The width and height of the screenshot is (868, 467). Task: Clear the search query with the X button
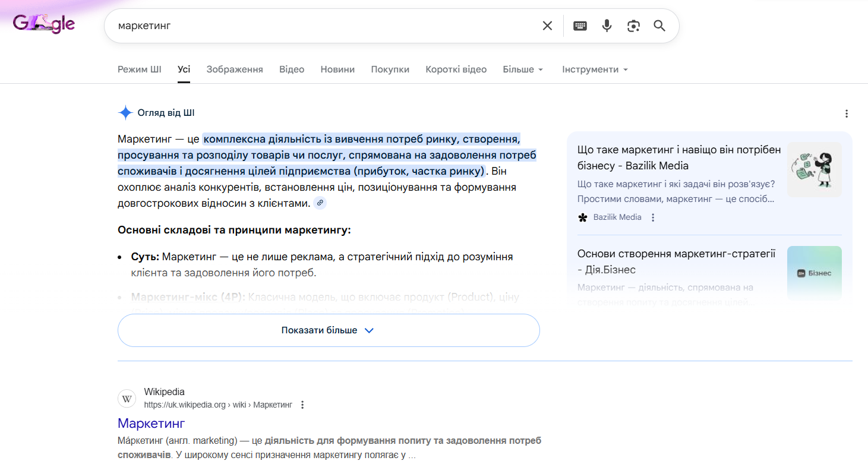tap(547, 26)
